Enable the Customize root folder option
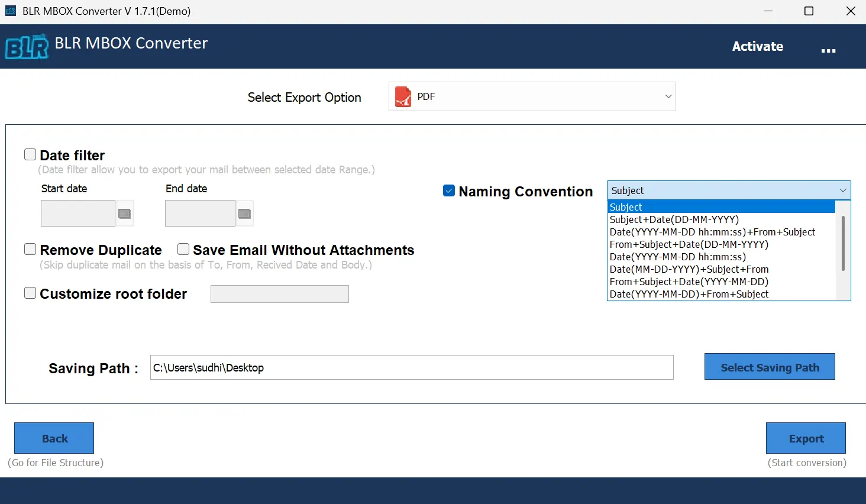The height and width of the screenshot is (504, 866). click(30, 293)
